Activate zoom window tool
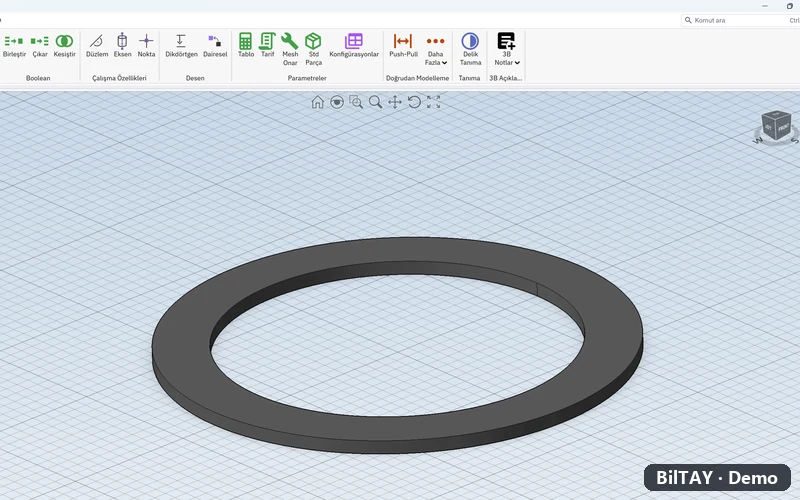 click(356, 102)
